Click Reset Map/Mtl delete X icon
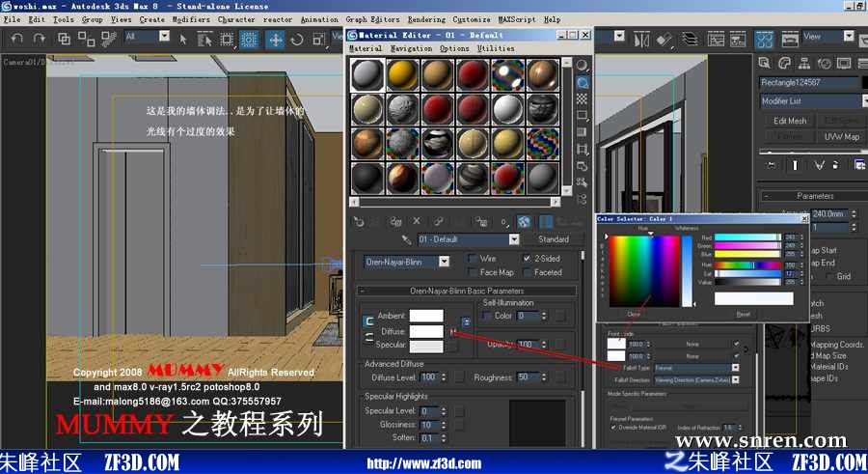The height and width of the screenshot is (474, 868). tap(417, 221)
